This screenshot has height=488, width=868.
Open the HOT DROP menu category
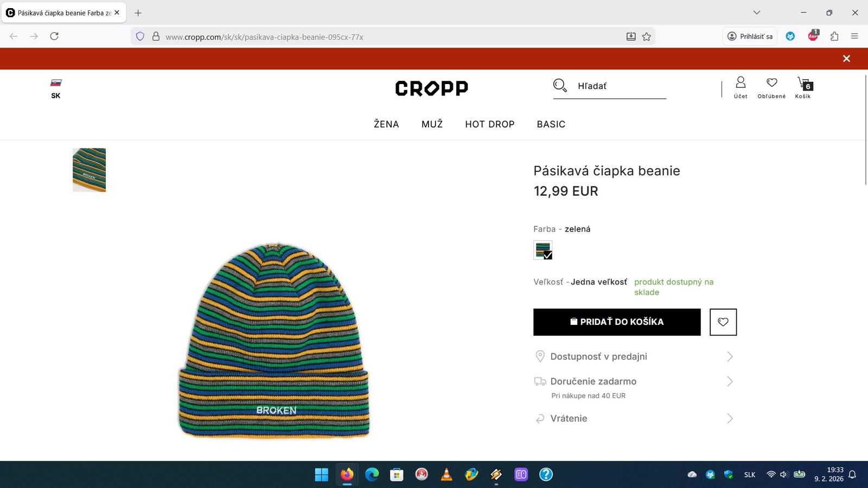(x=490, y=124)
